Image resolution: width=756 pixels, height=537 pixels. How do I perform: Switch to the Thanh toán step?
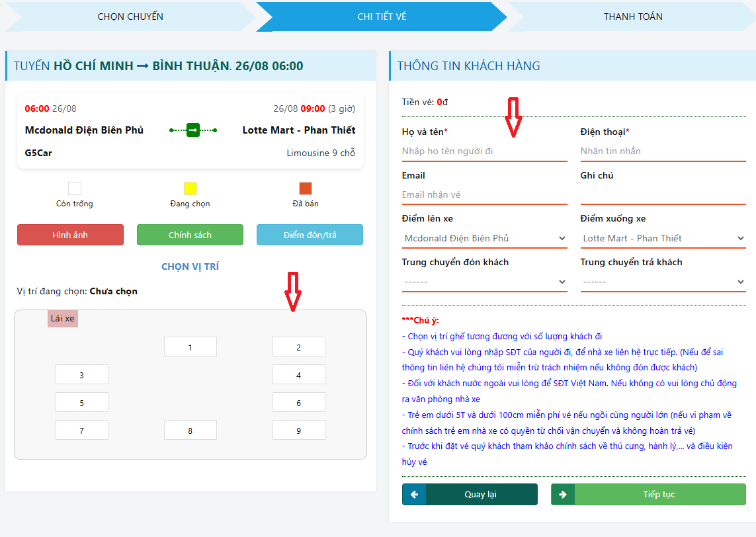click(x=632, y=17)
